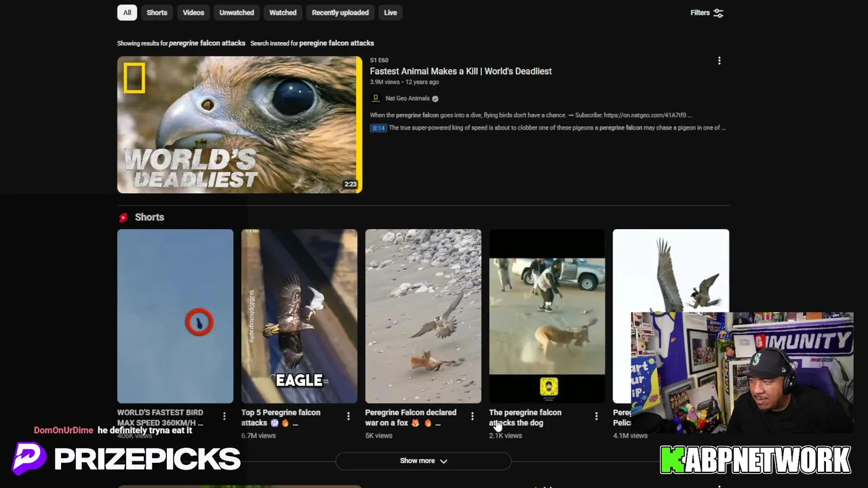Open Fastest Animal Makes a Kill video title
The height and width of the screenshot is (488, 868).
point(460,71)
